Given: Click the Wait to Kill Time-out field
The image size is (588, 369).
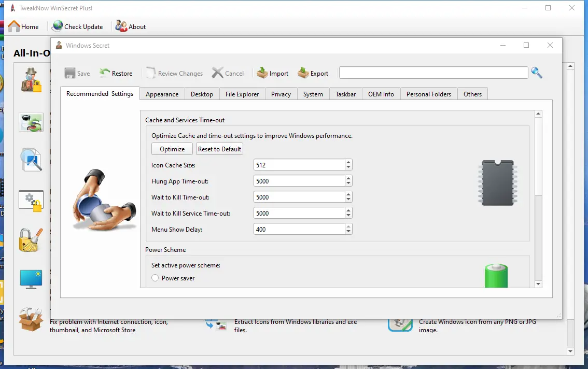Looking at the screenshot, I should coord(299,197).
